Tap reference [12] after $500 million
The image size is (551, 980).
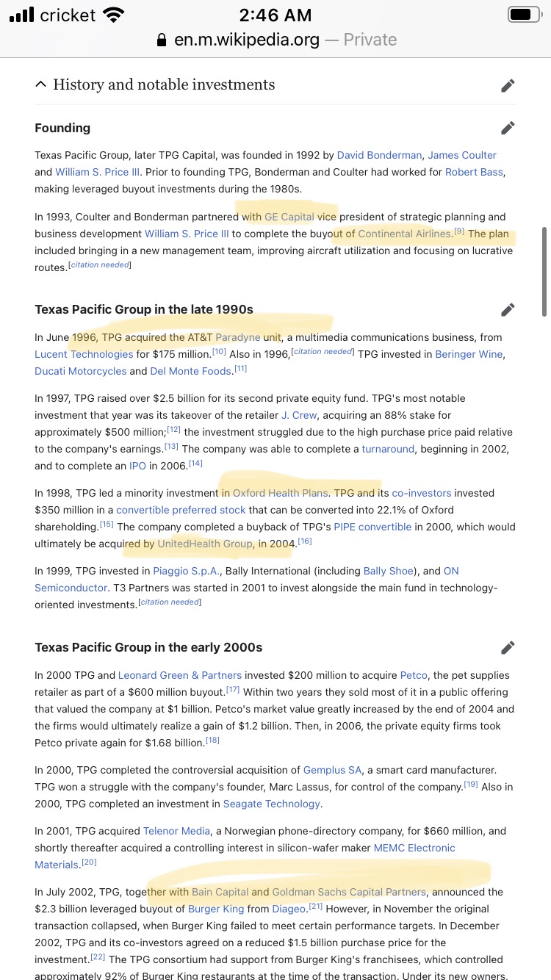173,430
